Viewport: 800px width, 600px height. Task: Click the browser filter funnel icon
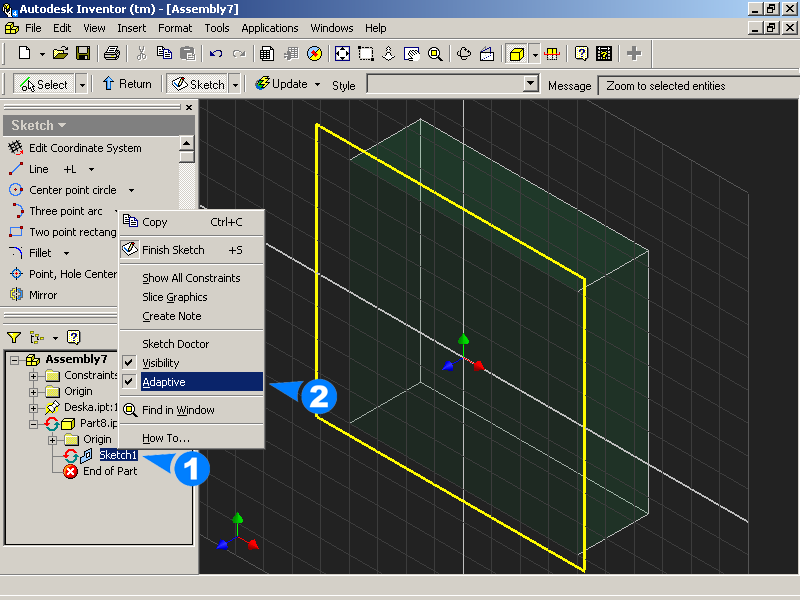pos(14,337)
